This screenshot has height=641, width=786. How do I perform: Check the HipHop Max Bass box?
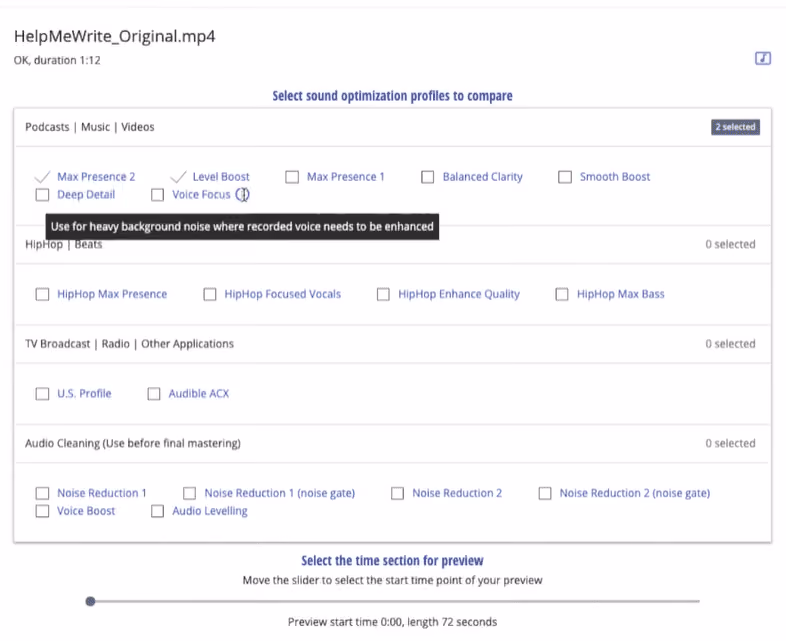(562, 294)
